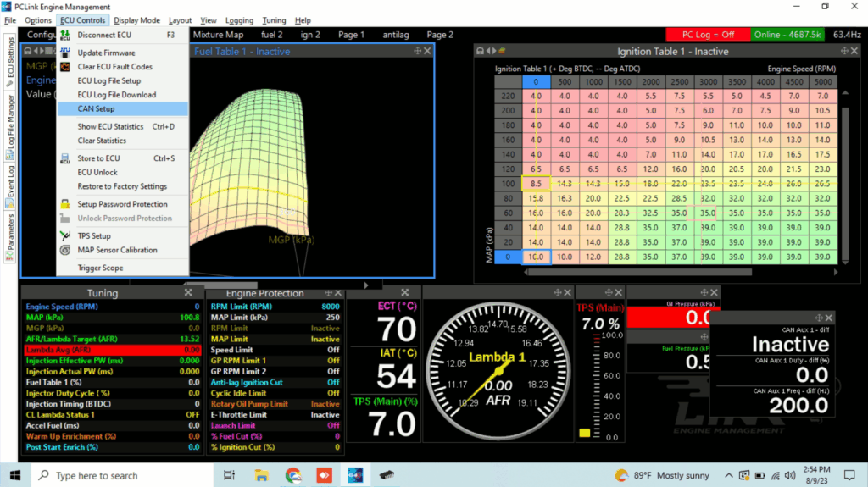Image resolution: width=868 pixels, height=487 pixels.
Task: Click the MAP Sensor Calibration icon
Action: [x=65, y=250]
